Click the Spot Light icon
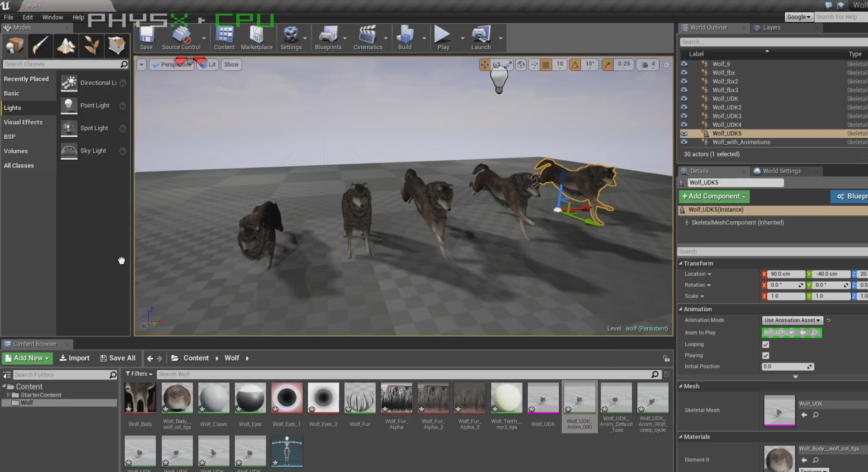Screen dimensions: 868x472 click(x=69, y=129)
